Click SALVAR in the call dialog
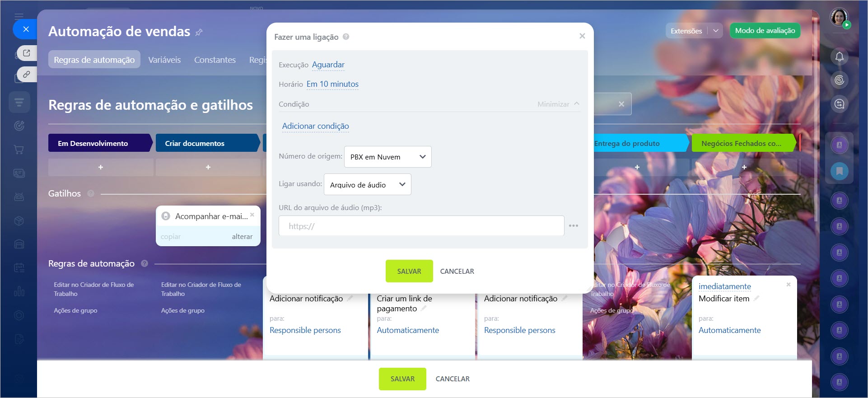868x398 pixels. (x=409, y=271)
